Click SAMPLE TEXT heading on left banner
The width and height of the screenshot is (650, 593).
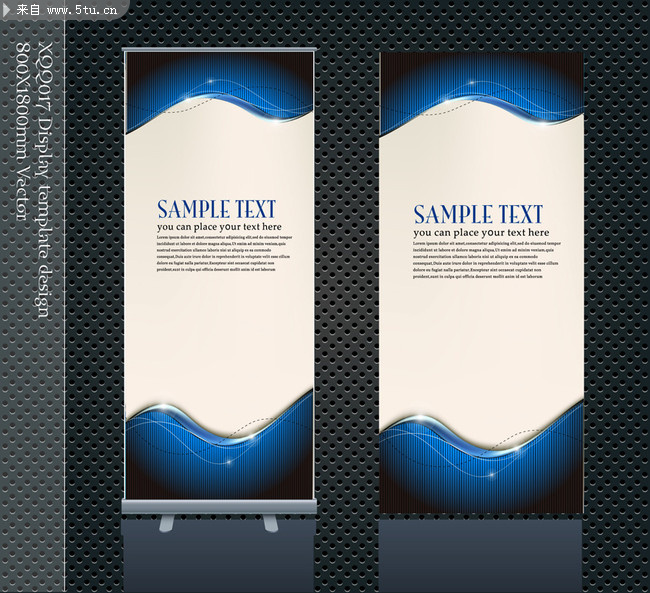[x=216, y=209]
